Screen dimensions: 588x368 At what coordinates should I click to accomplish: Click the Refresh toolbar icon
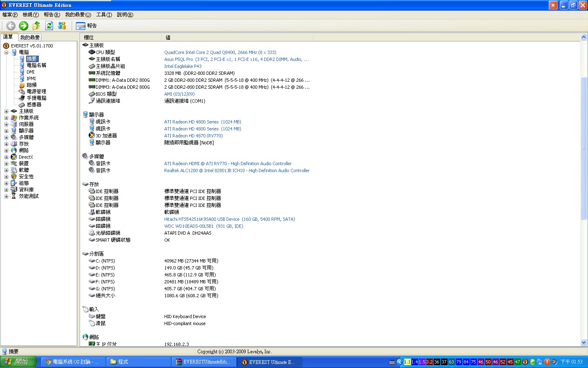point(49,26)
